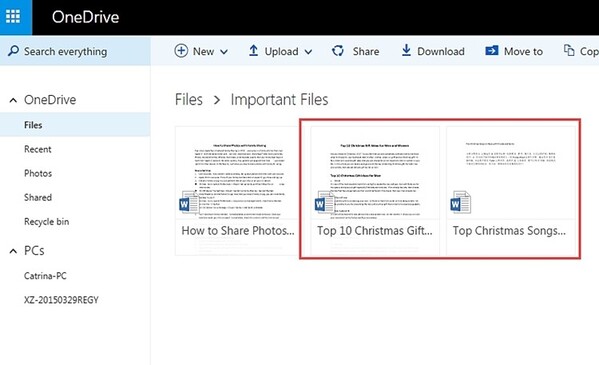Open Recycle bin in sidebar
The height and width of the screenshot is (365, 599).
pos(47,222)
